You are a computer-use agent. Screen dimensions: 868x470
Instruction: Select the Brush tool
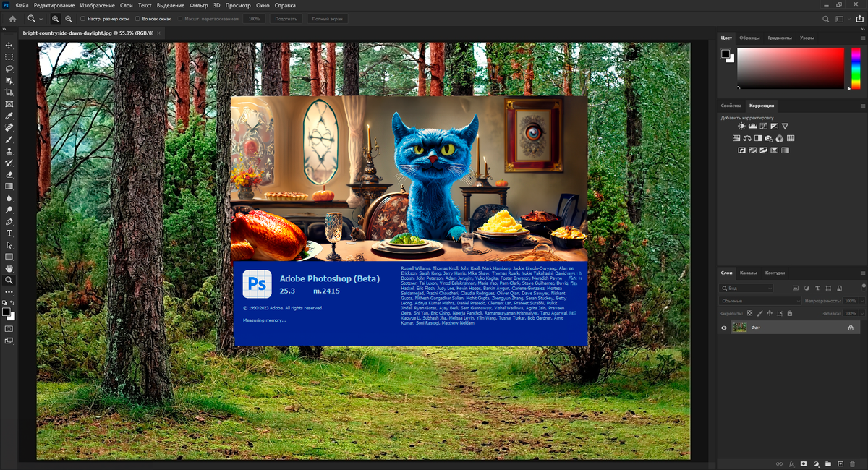(9, 140)
